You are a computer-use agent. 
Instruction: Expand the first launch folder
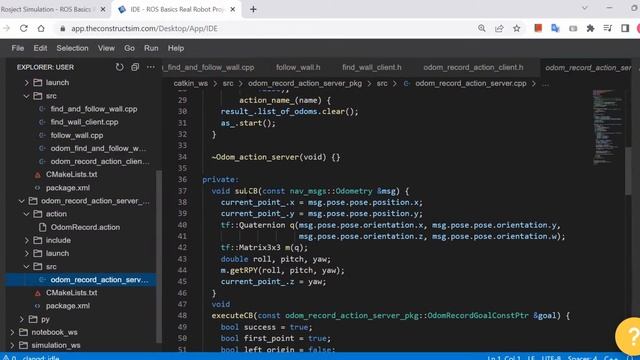click(x=27, y=82)
